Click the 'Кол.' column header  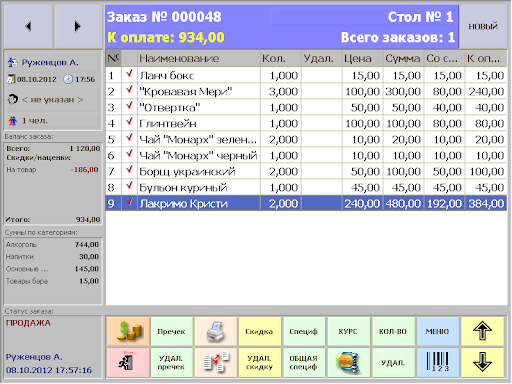(x=281, y=58)
